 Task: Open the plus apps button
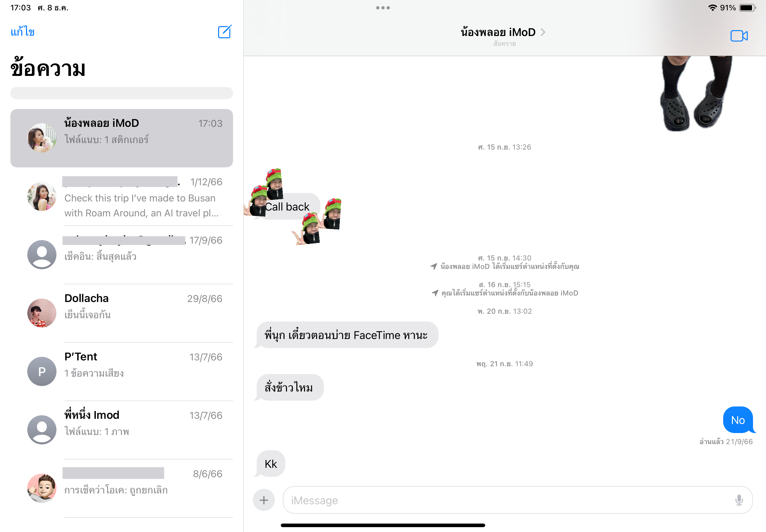[264, 500]
